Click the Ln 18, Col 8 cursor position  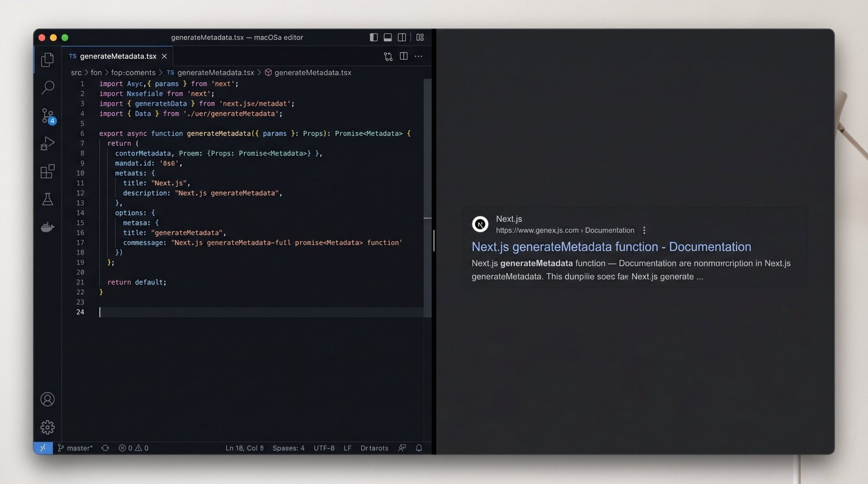(x=245, y=448)
